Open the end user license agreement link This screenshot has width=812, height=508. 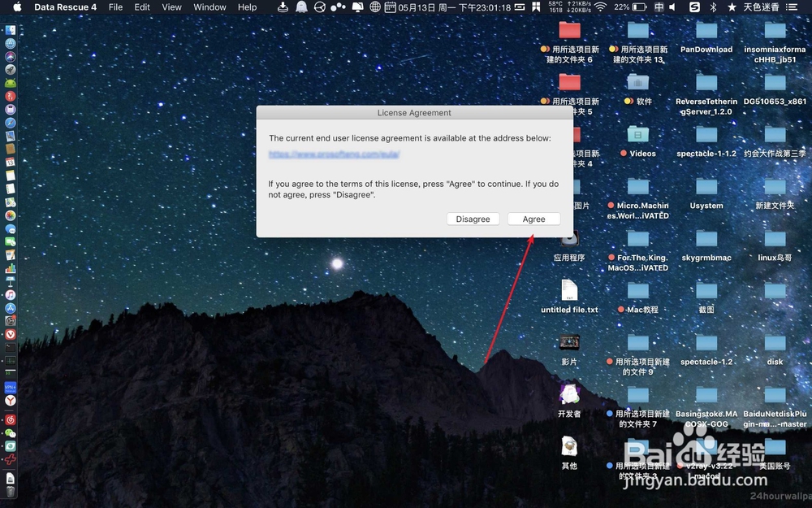(x=334, y=154)
